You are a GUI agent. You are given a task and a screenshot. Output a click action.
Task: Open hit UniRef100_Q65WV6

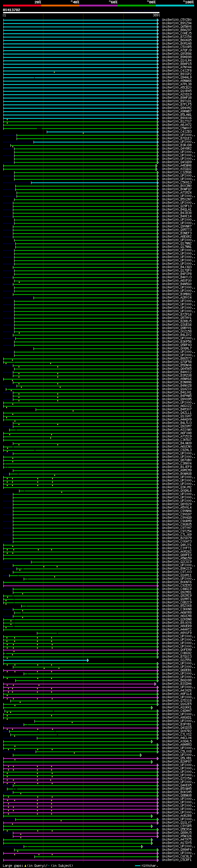pos(177,26)
